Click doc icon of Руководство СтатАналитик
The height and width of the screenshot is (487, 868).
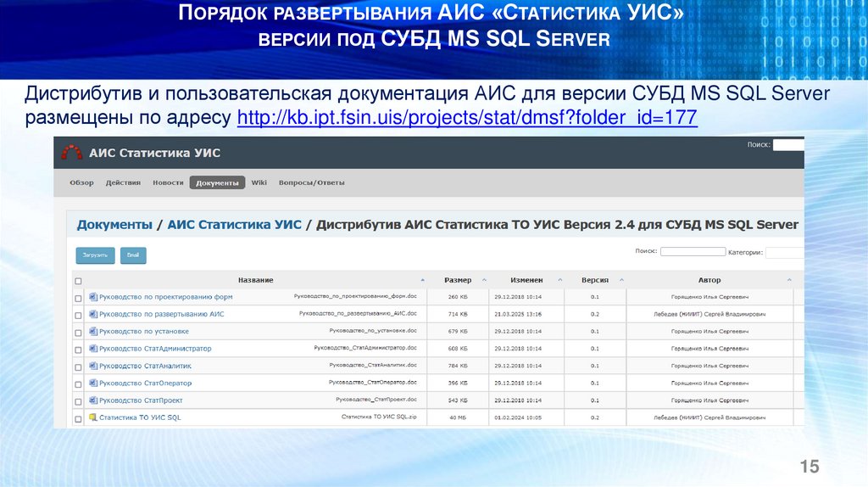click(93, 366)
